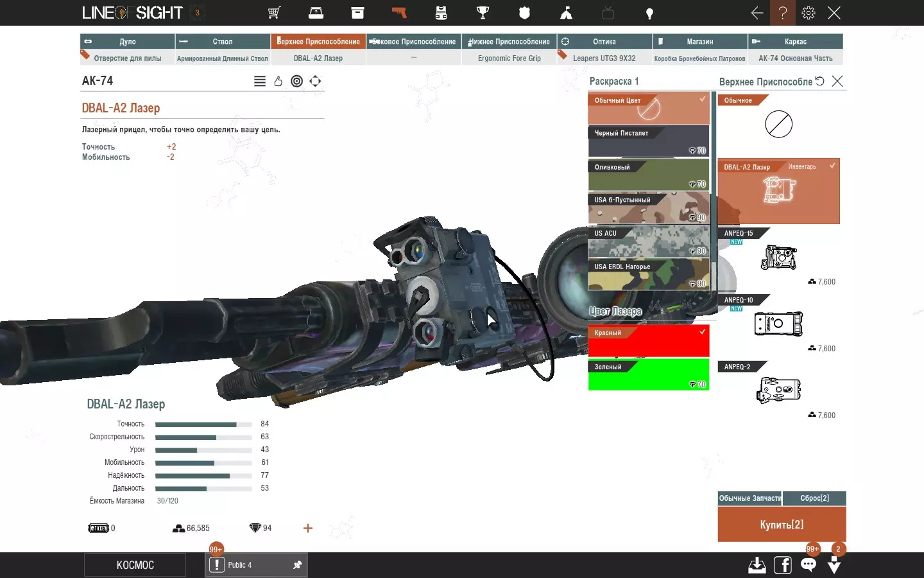Image resolution: width=924 pixels, height=578 pixels.
Task: Click the Сброс[2] reset button
Action: coord(815,498)
